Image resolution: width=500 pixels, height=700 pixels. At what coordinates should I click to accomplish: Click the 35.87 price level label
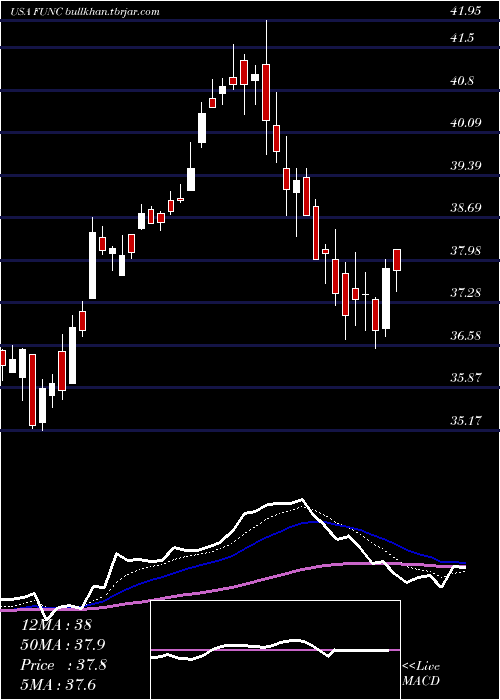coord(466,378)
